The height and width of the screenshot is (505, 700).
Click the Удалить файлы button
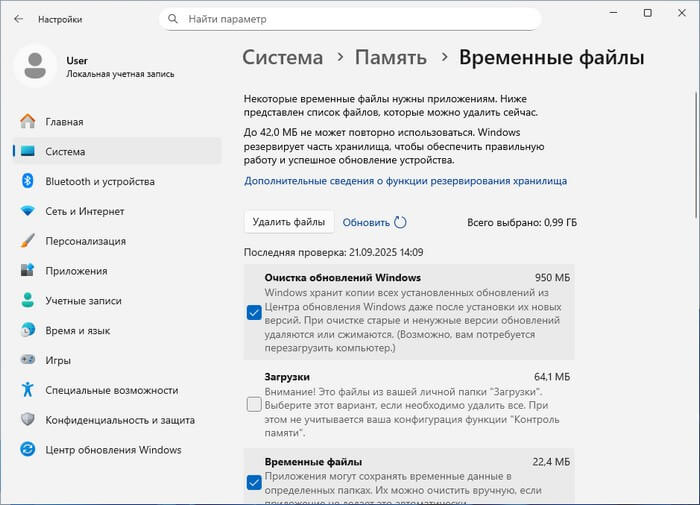(289, 222)
